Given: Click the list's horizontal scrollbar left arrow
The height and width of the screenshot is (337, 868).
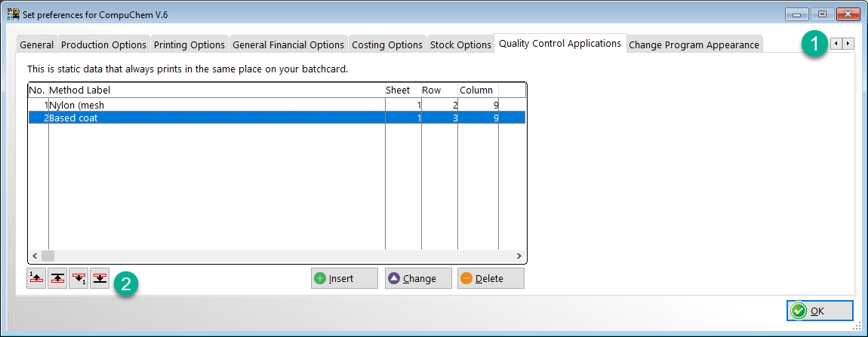Looking at the screenshot, I should [x=34, y=256].
